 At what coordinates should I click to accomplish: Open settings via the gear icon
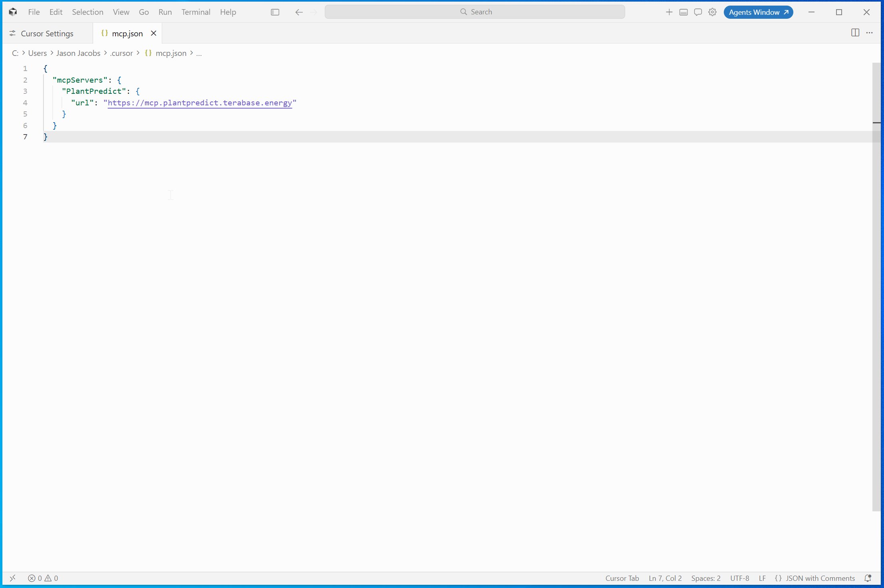click(x=712, y=12)
